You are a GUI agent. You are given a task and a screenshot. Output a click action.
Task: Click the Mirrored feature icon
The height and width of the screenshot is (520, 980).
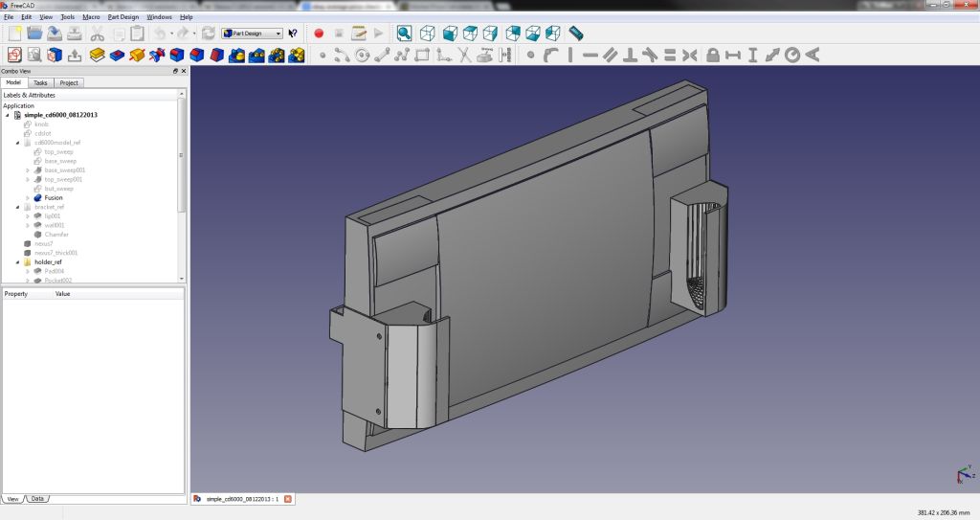236,56
